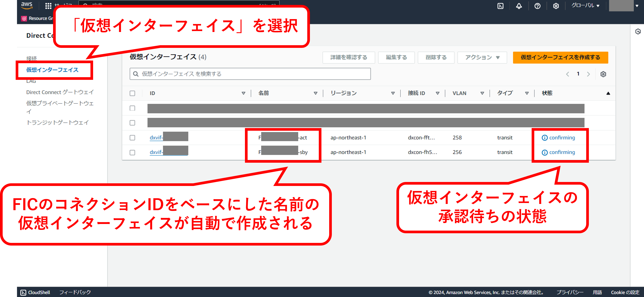Click confirming status text in act row
Viewport: 644px width, 297px height.
(562, 138)
